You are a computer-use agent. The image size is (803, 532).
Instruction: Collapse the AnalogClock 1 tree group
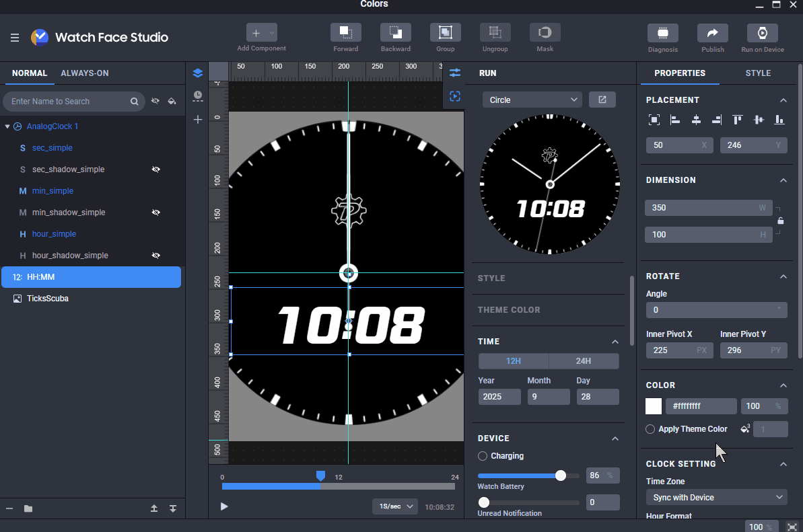coord(7,126)
